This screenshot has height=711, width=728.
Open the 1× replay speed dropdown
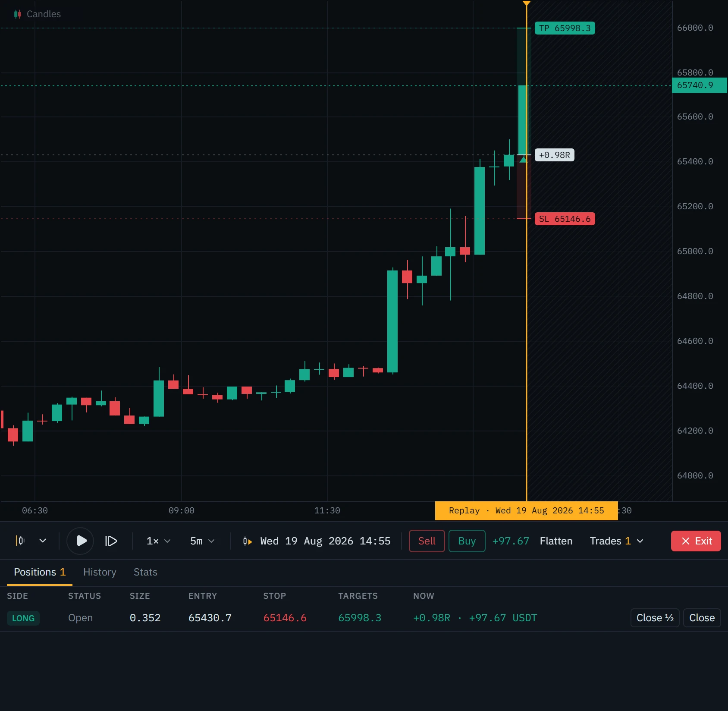pyautogui.click(x=158, y=541)
